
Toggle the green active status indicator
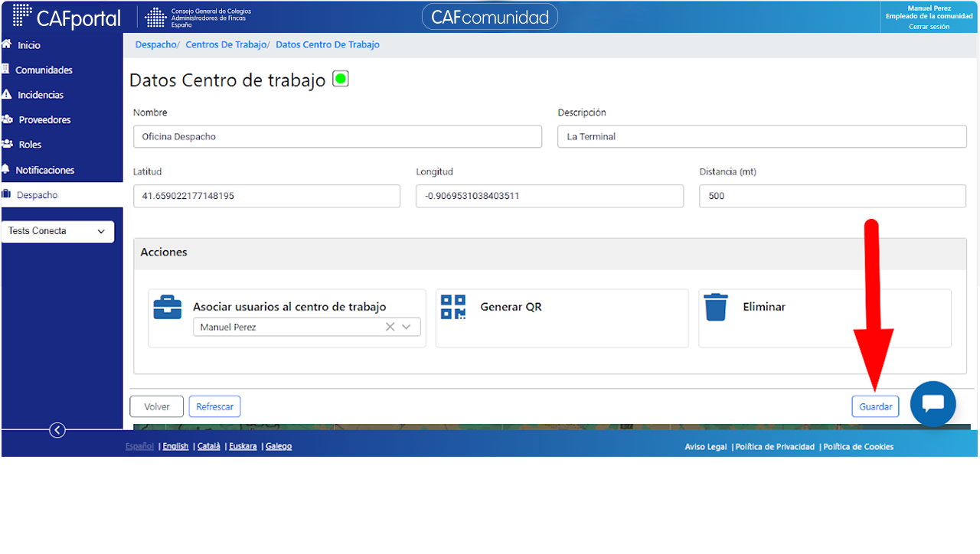tap(341, 79)
